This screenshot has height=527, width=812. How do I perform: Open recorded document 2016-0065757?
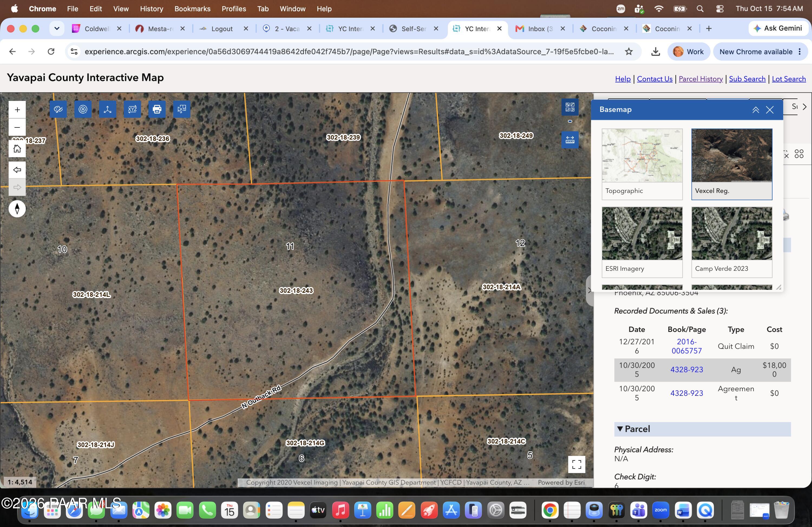[x=686, y=346]
